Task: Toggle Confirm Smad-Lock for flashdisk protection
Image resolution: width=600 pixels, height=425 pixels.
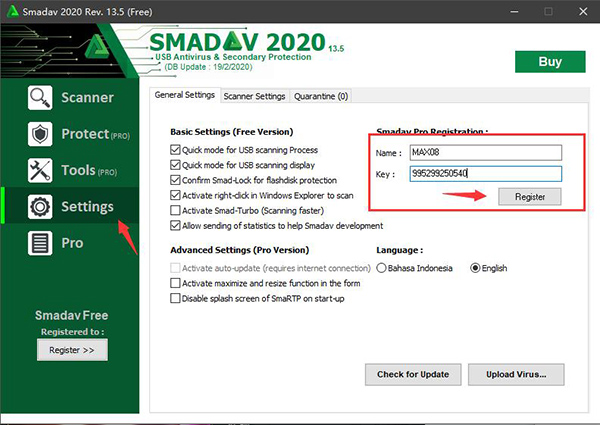Action: click(175, 180)
